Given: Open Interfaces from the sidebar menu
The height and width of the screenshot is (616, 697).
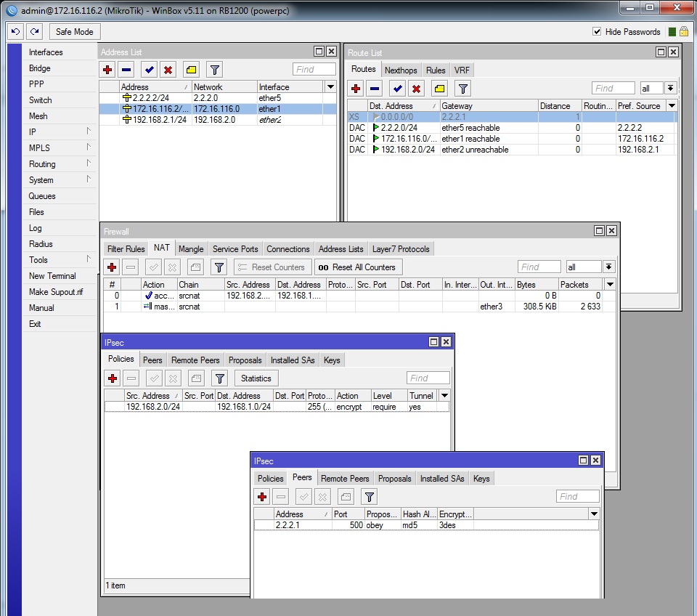Looking at the screenshot, I should [x=60, y=52].
